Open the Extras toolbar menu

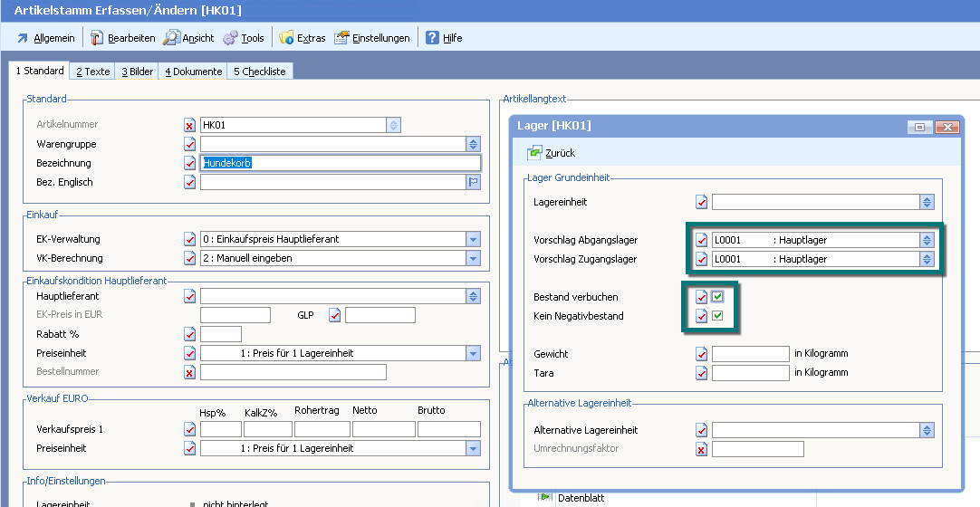coord(302,38)
